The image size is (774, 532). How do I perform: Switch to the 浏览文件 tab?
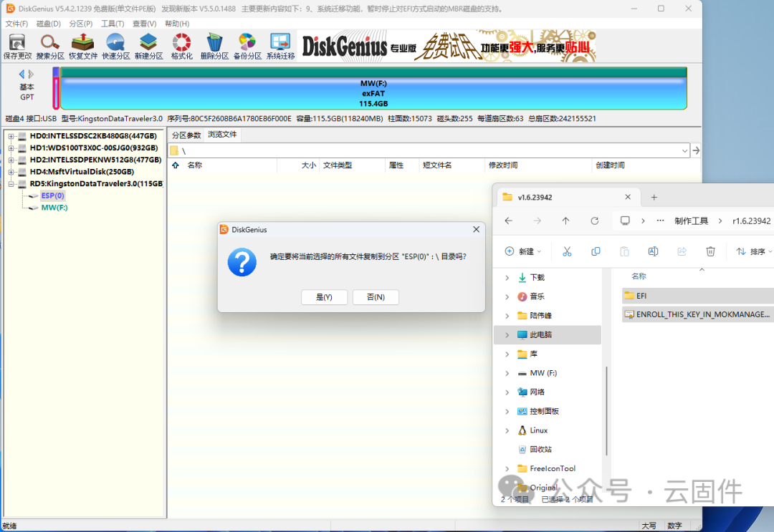click(x=222, y=135)
